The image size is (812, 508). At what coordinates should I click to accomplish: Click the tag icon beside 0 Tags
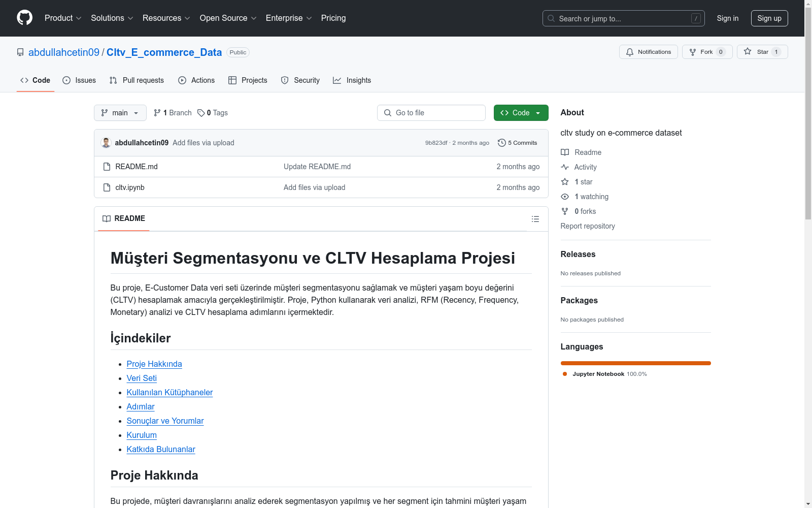[201, 113]
